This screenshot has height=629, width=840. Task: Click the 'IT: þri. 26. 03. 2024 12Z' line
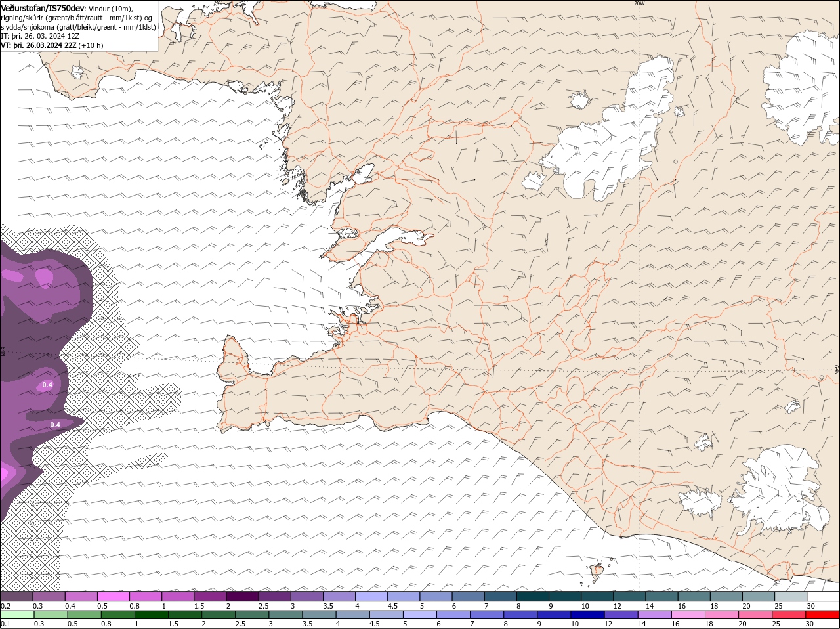click(x=41, y=36)
